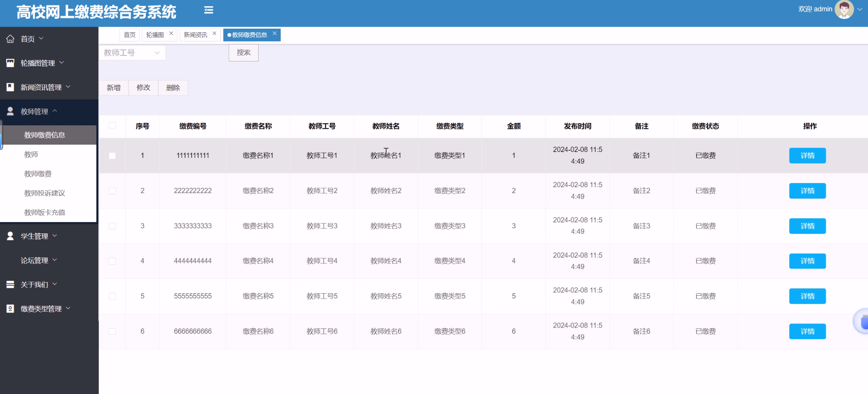This screenshot has height=394, width=868.
Task: Check the row with 缴费编号 2222222222
Action: tap(112, 191)
